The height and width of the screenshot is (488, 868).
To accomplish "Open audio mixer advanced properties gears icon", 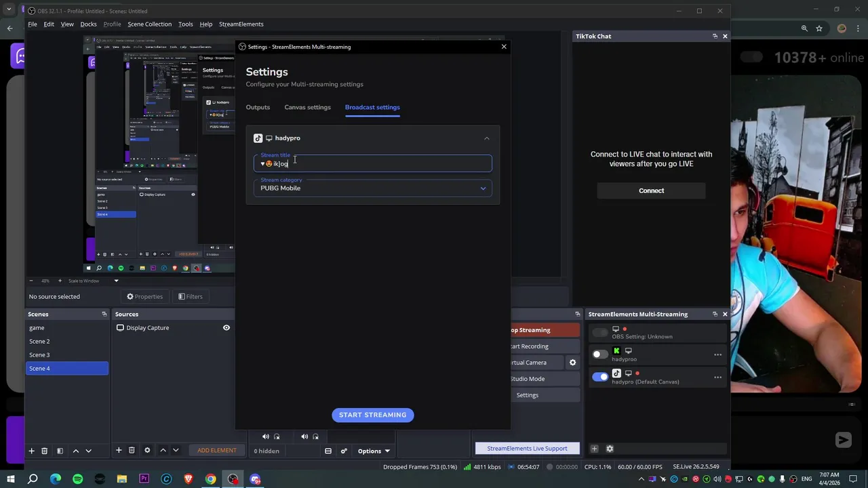I will [344, 451].
